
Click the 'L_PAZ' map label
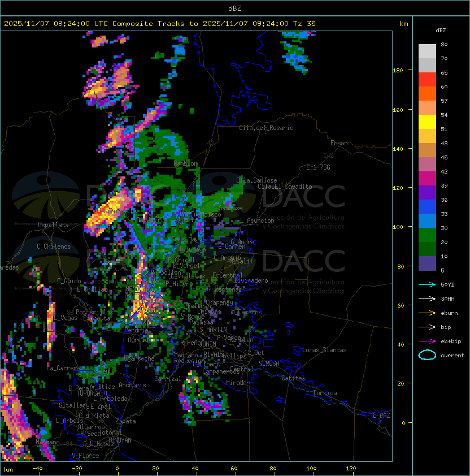tap(381, 416)
